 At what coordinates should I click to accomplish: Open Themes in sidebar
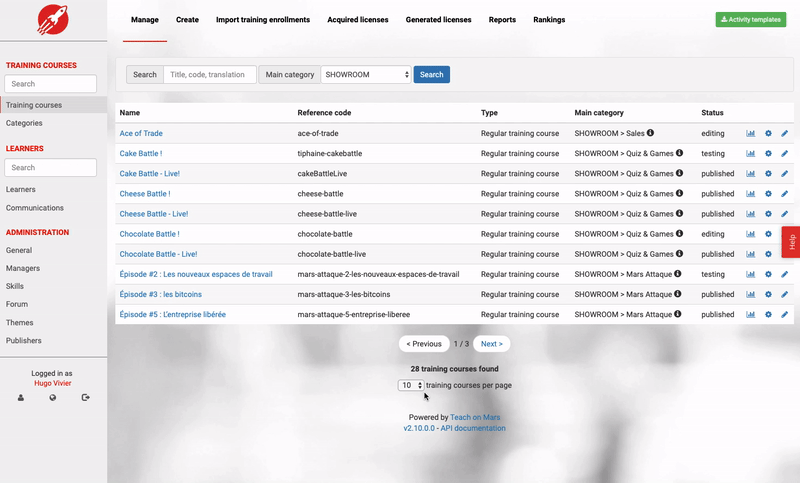[x=19, y=322]
